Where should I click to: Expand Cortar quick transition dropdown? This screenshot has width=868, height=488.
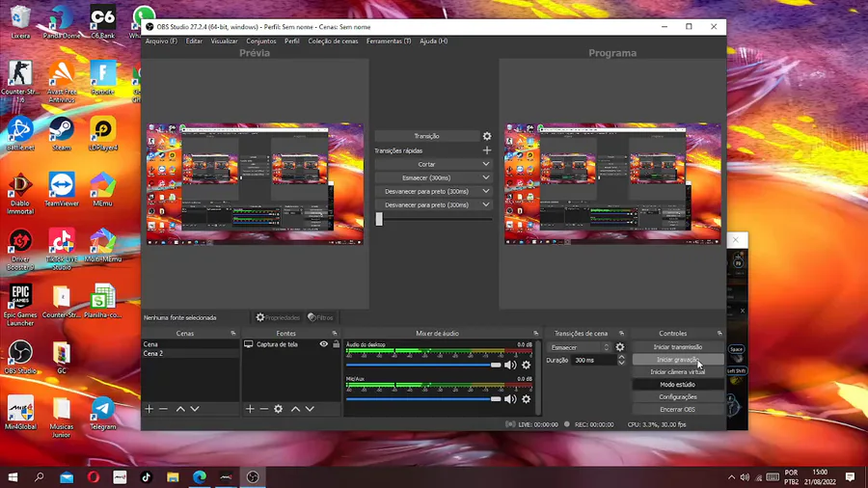click(486, 164)
